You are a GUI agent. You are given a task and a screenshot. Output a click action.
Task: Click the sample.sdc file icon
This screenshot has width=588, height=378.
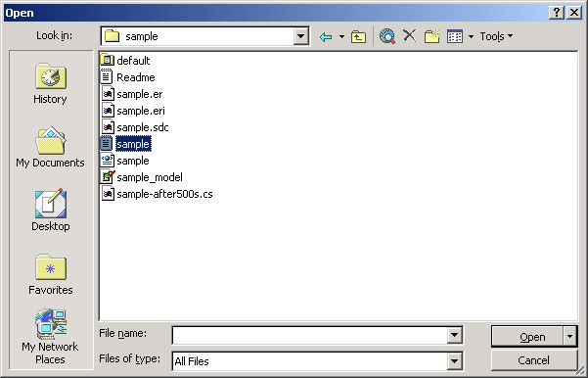coord(108,127)
